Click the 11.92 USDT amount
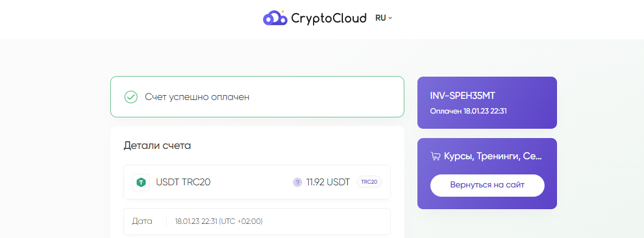The width and height of the screenshot is (644, 238). (328, 182)
